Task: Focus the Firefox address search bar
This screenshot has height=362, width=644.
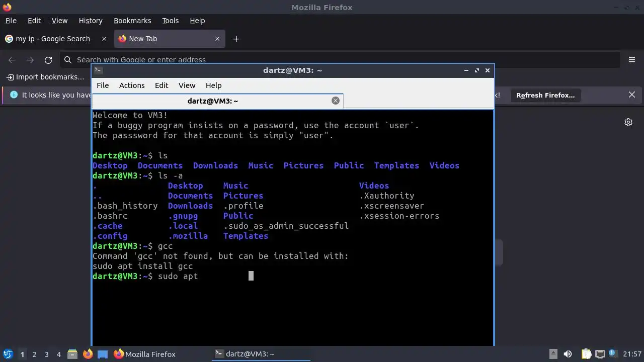Action: (x=340, y=60)
